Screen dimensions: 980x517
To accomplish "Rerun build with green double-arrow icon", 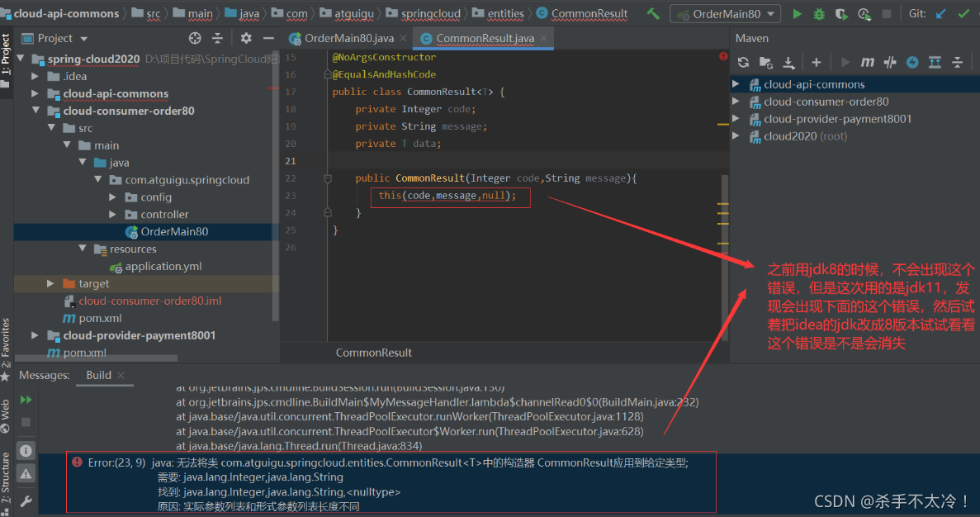I will [x=26, y=400].
